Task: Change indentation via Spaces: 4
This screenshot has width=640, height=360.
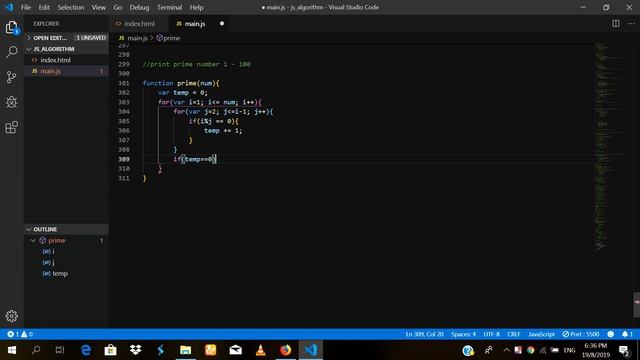Action: 463,334
